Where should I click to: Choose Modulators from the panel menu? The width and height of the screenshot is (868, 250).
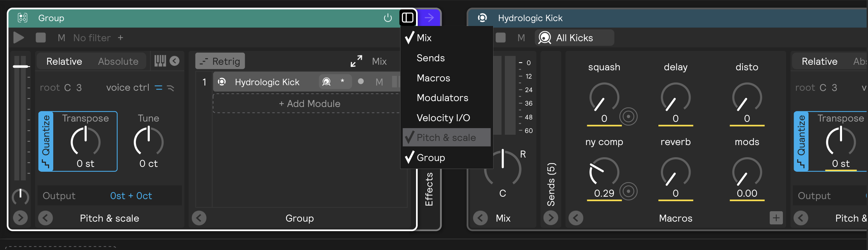click(x=447, y=98)
